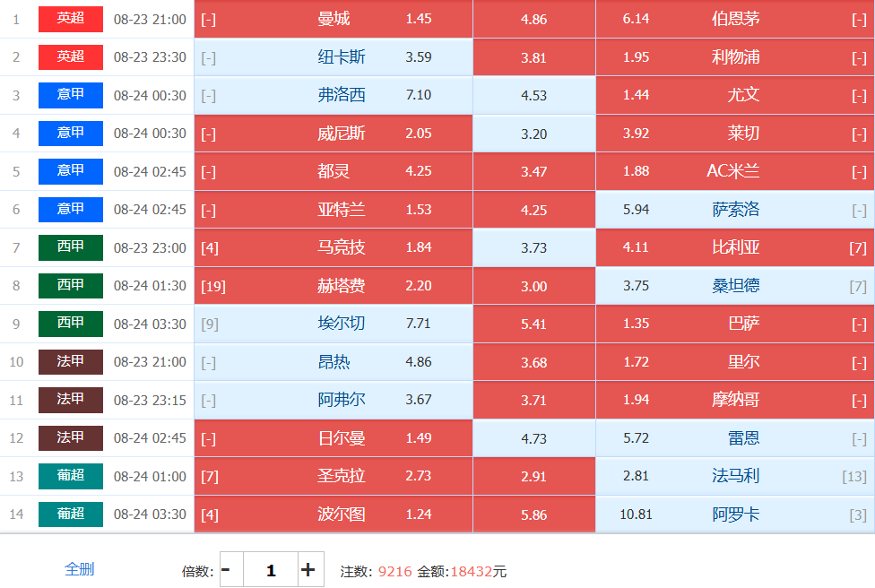Image resolution: width=875 pixels, height=588 pixels.
Task: Toggle 纽卡斯 home win odds 3.59
Action: (x=334, y=56)
